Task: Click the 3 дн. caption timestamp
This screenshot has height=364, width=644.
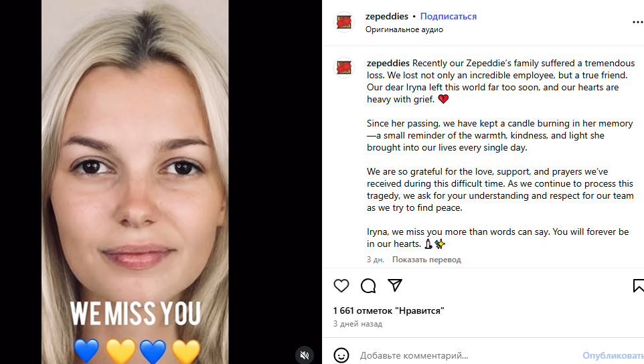Action: (x=376, y=260)
